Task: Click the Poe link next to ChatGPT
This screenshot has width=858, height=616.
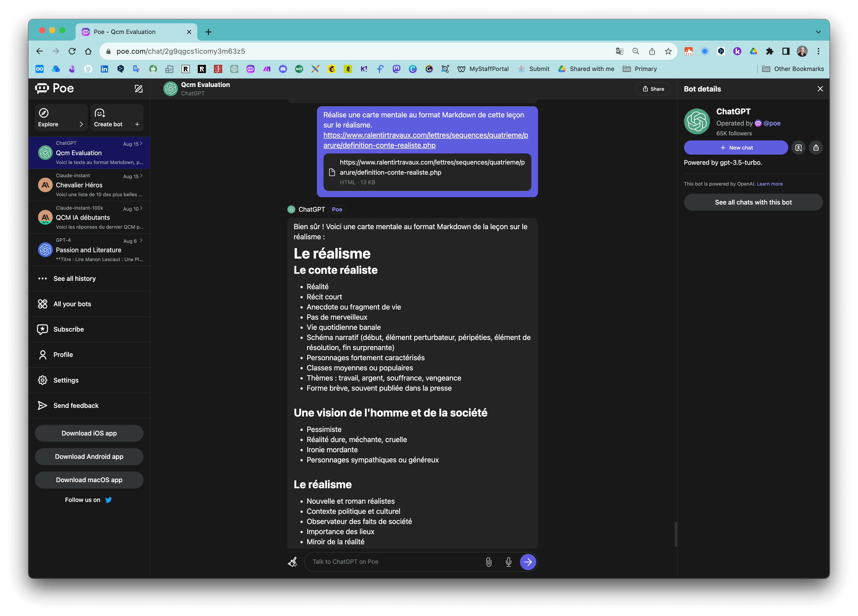Action: [x=337, y=209]
